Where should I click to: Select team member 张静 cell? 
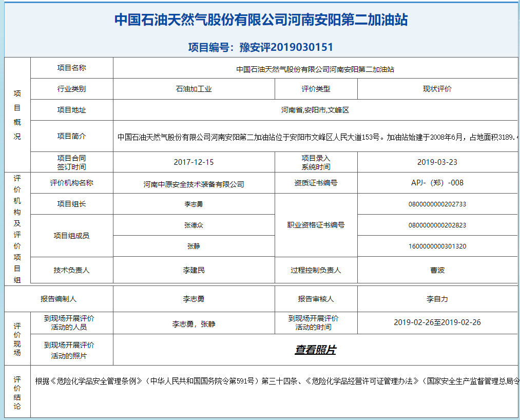coord(194,246)
